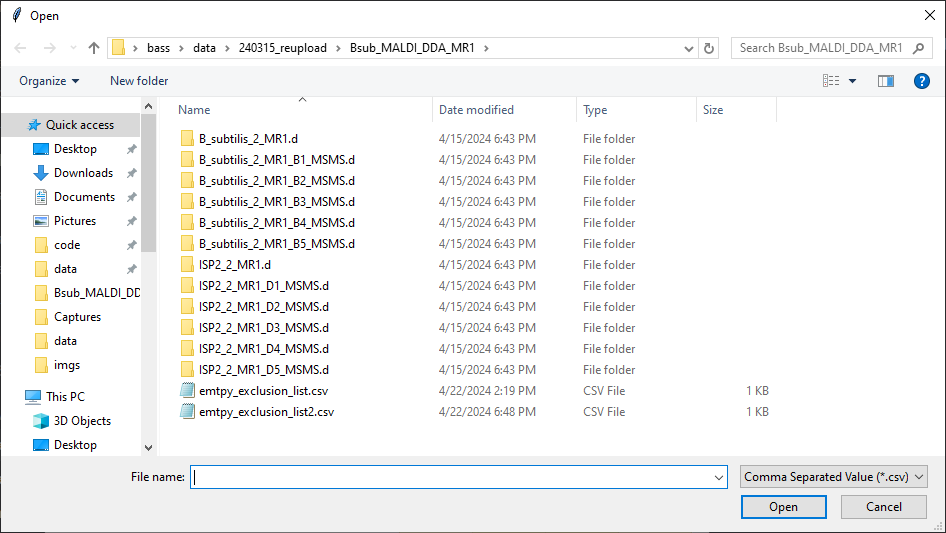Unpin Desktop using its pin icon
The height and width of the screenshot is (533, 946).
click(x=132, y=149)
